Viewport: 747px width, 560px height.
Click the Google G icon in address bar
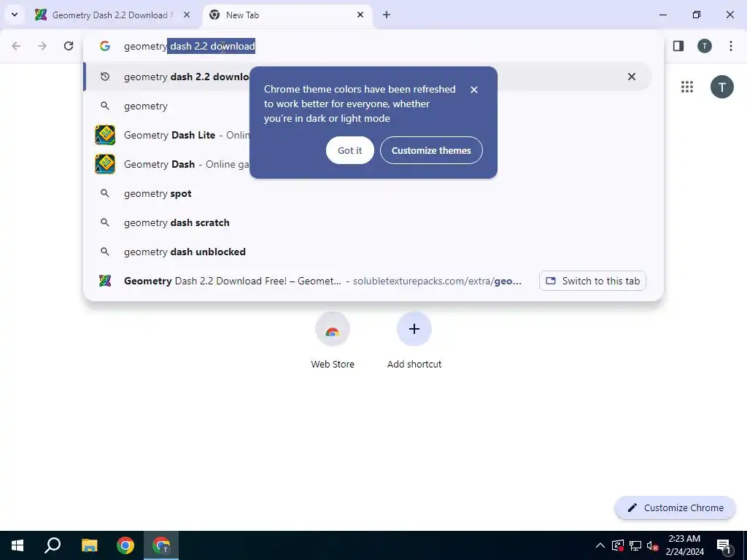[105, 46]
